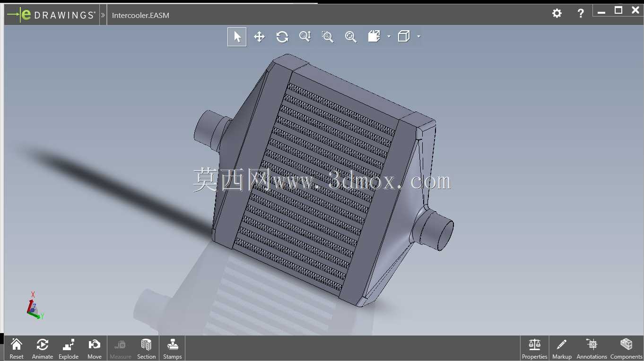
Task: Click the XYZ orientation triad
Action: [x=35, y=306]
